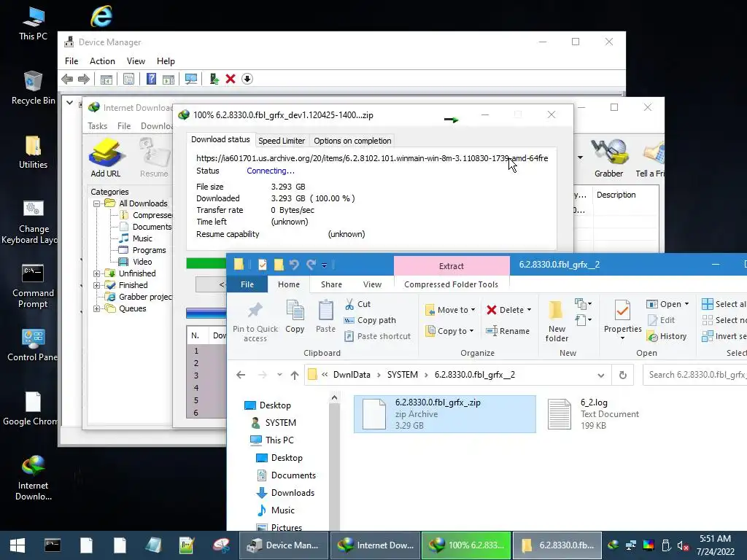The image size is (747, 560).
Task: Click the Explorer search input field
Action: [x=695, y=376]
